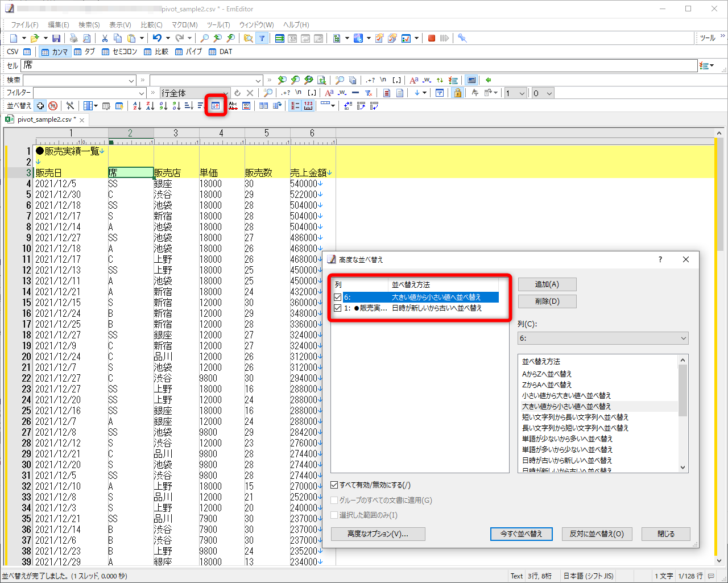This screenshot has width=728, height=583.
Task: Click the Sort A to Z icon
Action: 137,106
